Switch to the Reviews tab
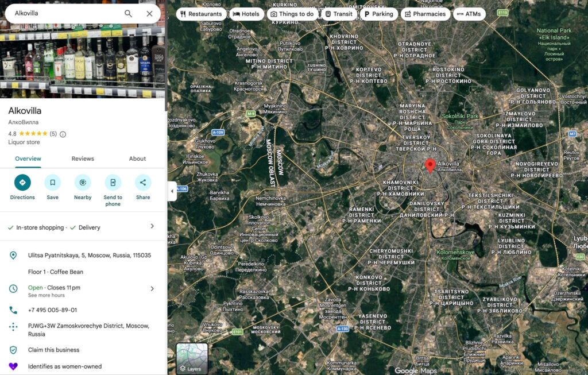 tap(83, 158)
